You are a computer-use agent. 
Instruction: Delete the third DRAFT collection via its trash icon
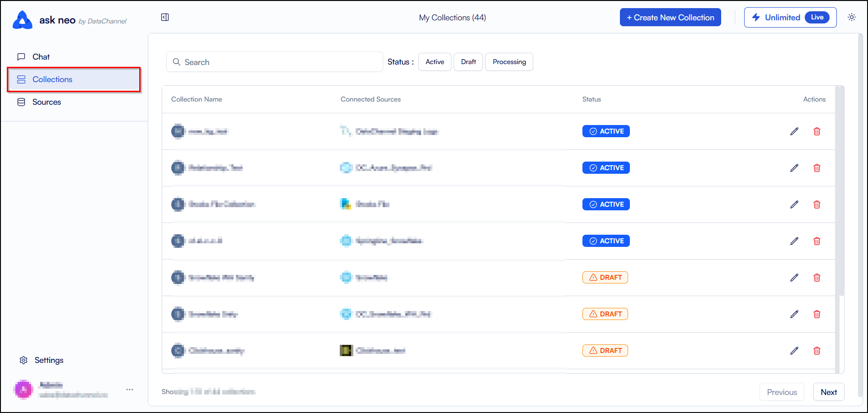coord(817,351)
